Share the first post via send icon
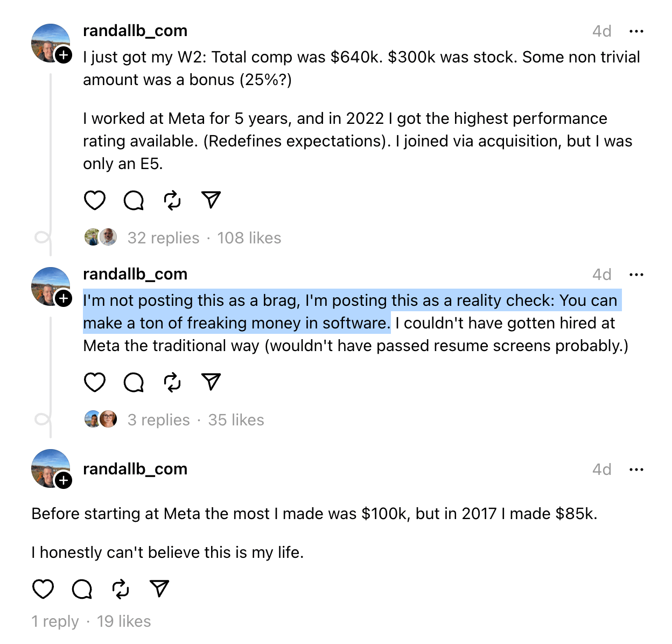 point(211,200)
